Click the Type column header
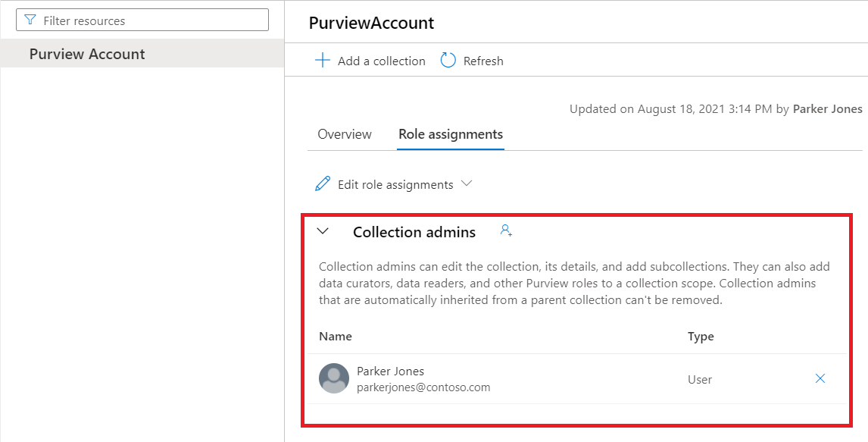 click(x=700, y=336)
